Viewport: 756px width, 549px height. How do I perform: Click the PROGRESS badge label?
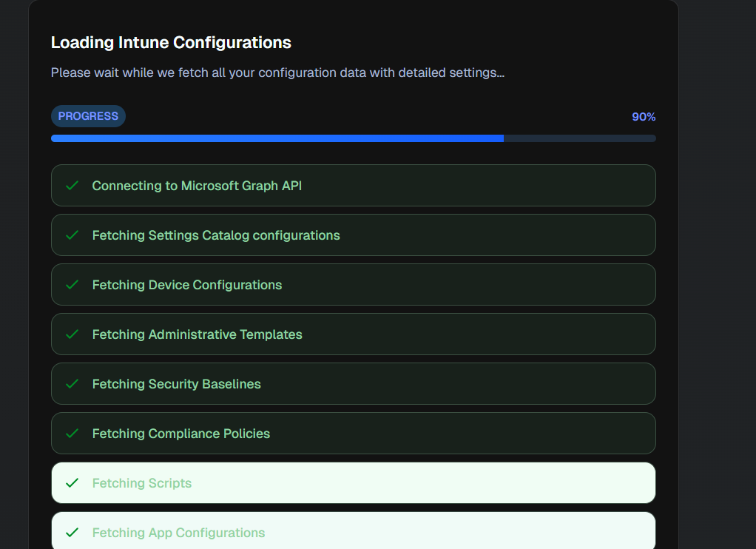point(88,116)
